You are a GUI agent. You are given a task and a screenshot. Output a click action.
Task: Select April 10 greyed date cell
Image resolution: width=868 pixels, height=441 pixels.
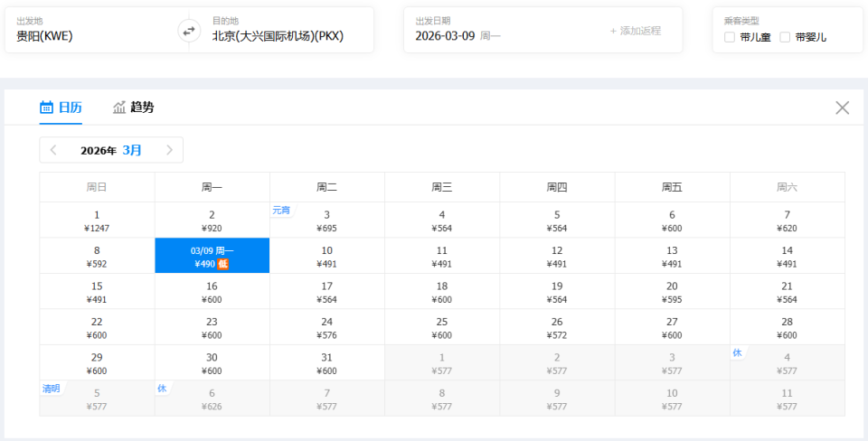673,399
